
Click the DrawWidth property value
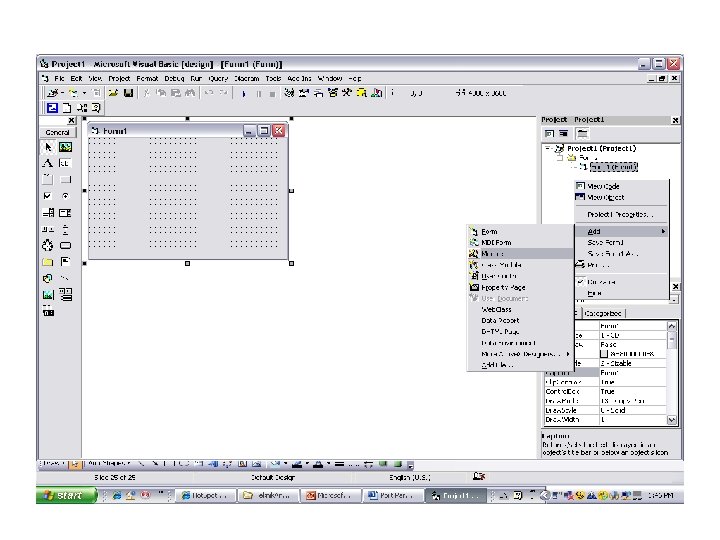[x=633, y=420]
